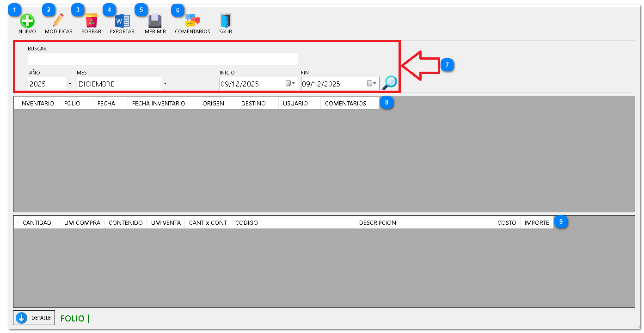Screen dimensions: 644x333
Task: Click the DESCRIPCION column header
Action: [377, 223]
